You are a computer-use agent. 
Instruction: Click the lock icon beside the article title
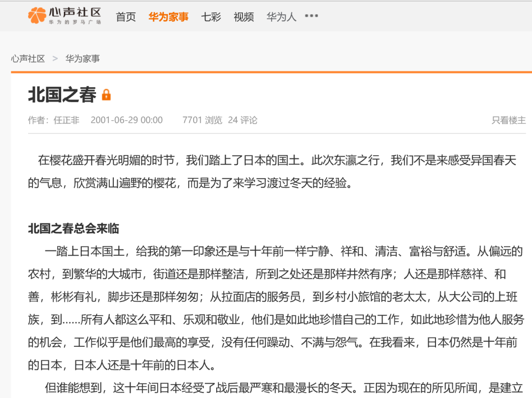point(106,95)
